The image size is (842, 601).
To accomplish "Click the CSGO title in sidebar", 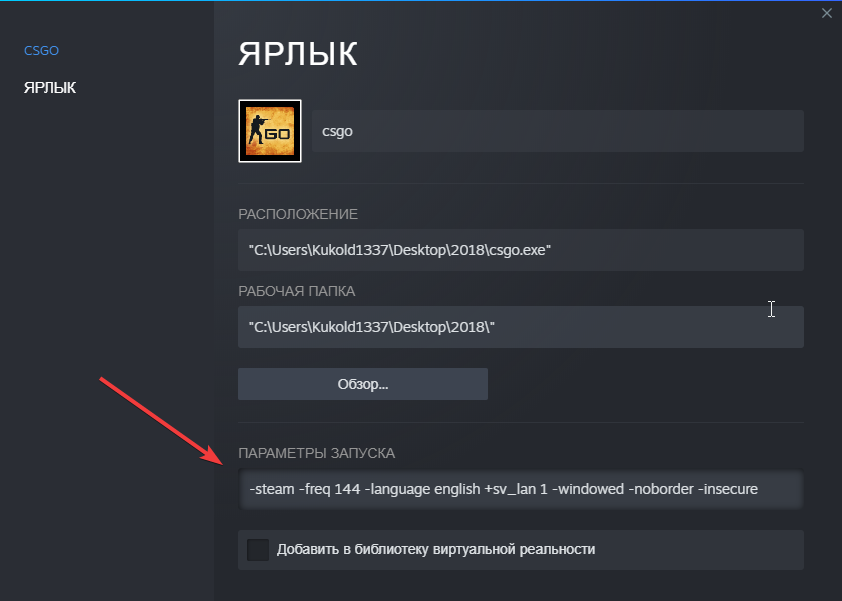I will (x=41, y=50).
